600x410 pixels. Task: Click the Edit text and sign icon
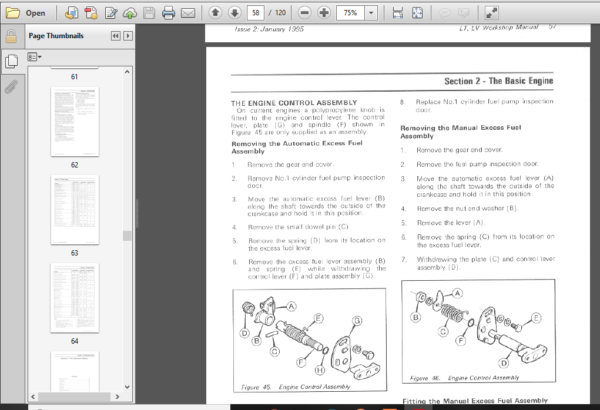pos(111,13)
